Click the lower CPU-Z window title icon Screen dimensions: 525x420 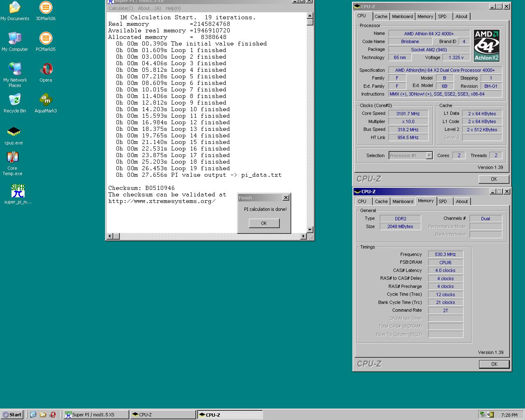click(x=357, y=192)
